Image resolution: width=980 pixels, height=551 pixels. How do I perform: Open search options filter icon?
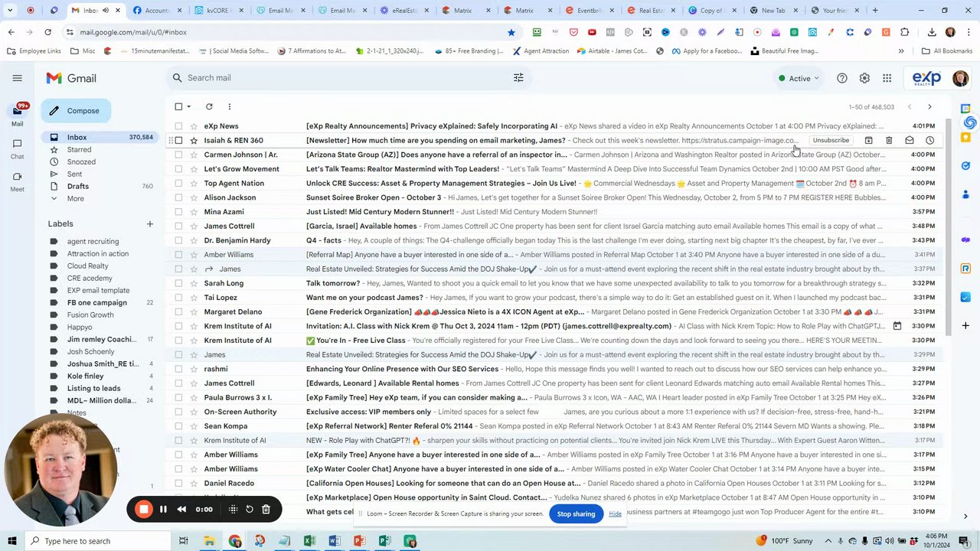click(518, 77)
